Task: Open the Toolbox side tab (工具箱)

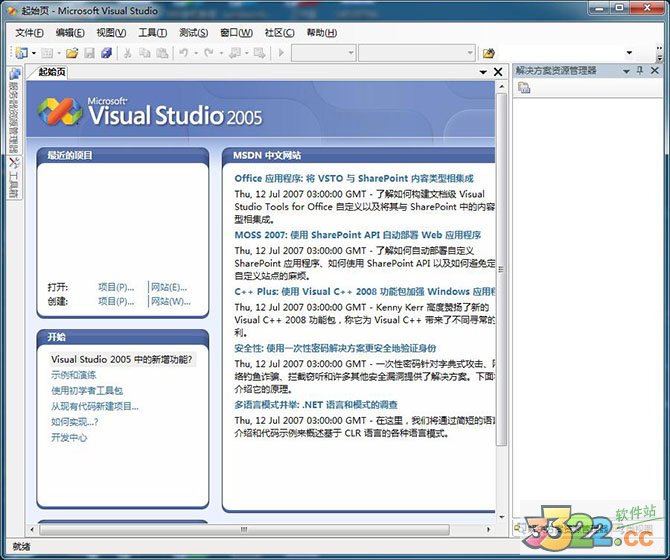Action: click(14, 177)
